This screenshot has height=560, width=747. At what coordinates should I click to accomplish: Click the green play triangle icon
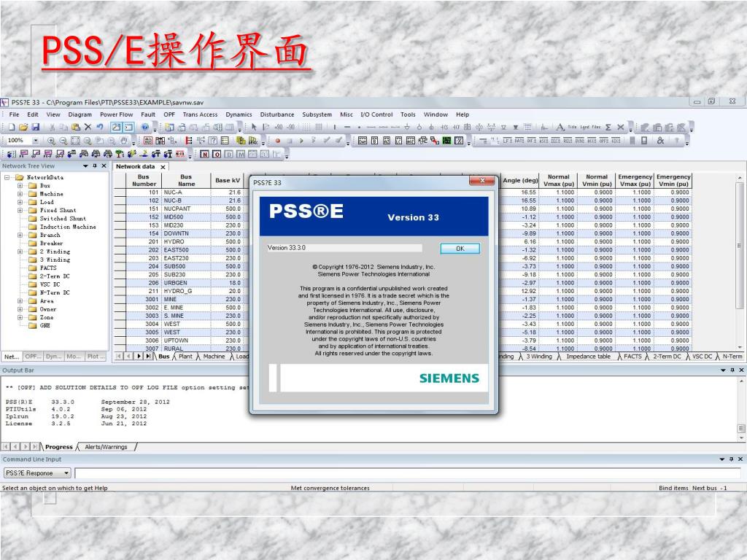301,141
